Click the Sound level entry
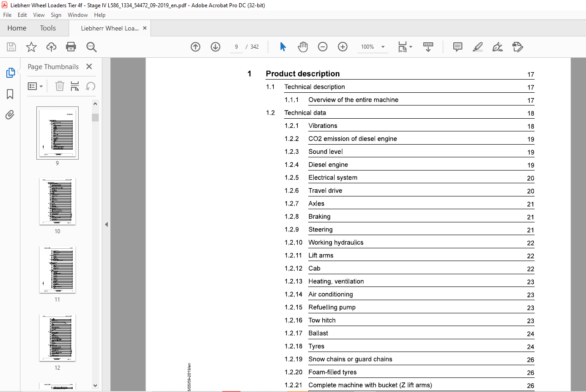The image size is (586, 392). pos(326,151)
